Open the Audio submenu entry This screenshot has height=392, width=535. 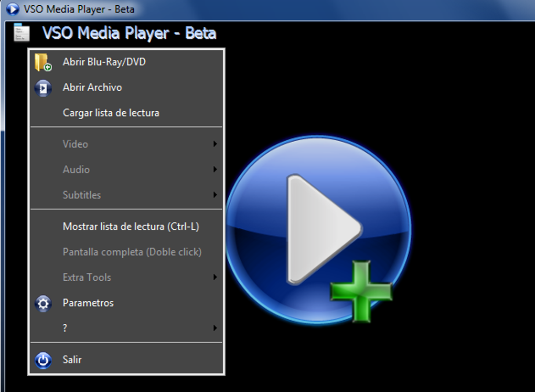coord(126,169)
